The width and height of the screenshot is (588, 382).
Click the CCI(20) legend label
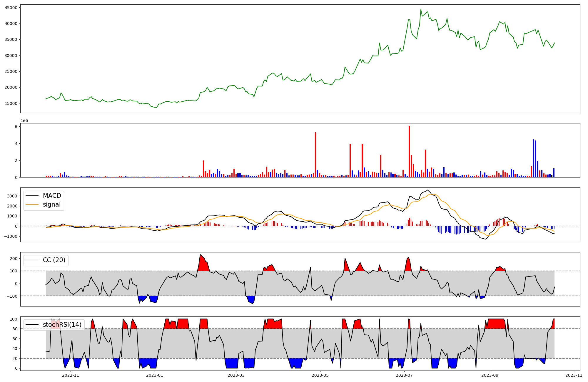point(54,260)
